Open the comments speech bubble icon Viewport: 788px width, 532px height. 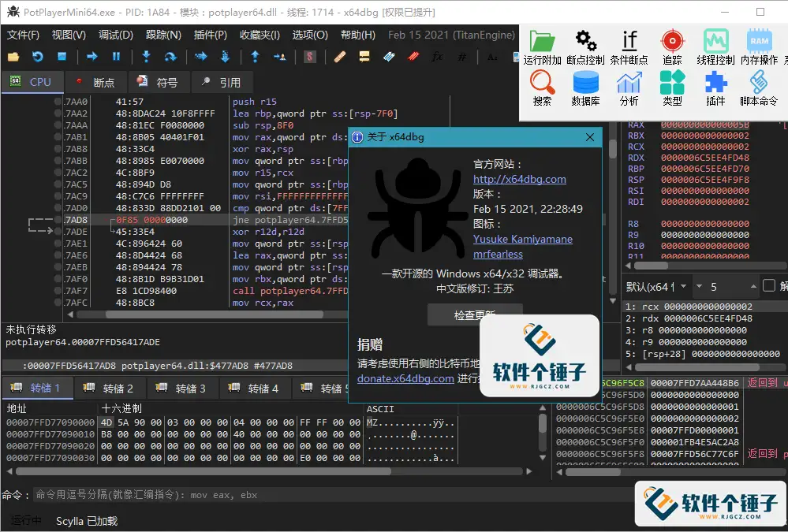(364, 57)
